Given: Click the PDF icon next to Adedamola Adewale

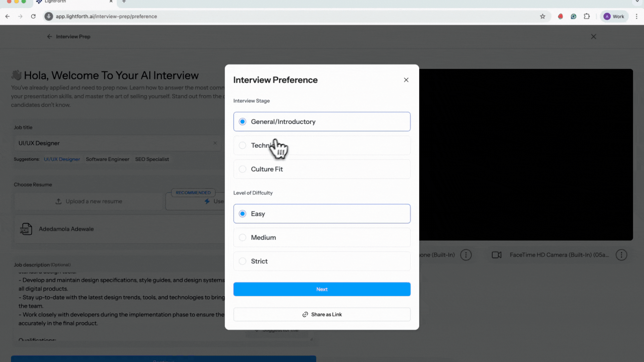Looking at the screenshot, I should click(x=26, y=229).
